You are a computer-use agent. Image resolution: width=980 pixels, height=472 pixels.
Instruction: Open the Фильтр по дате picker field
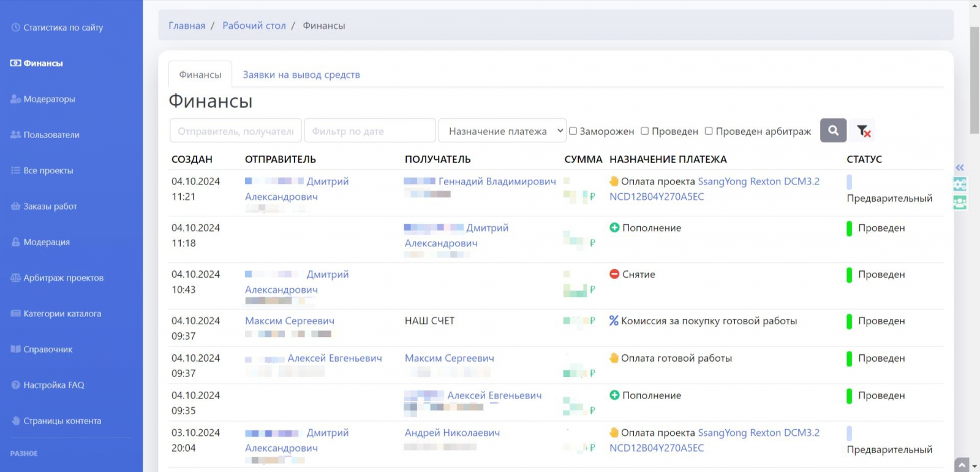pos(370,131)
